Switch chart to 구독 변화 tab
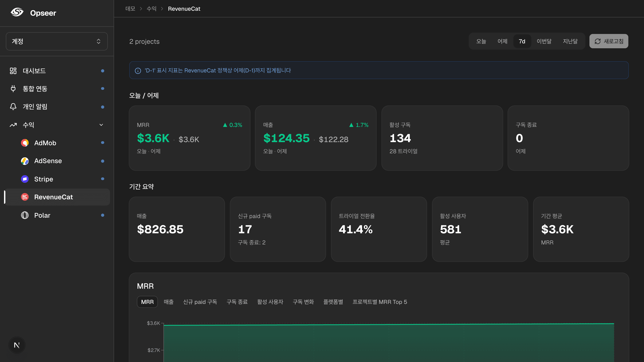The height and width of the screenshot is (362, 644). (x=303, y=302)
